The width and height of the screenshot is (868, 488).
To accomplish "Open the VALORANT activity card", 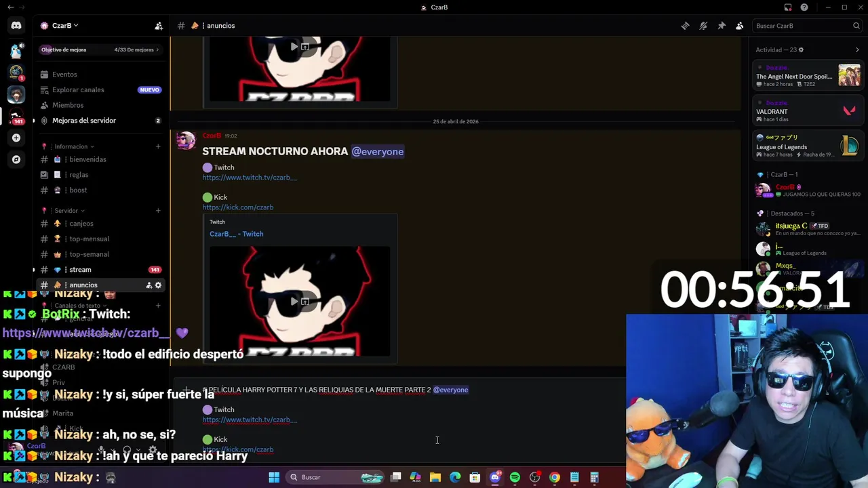I will 808,111.
